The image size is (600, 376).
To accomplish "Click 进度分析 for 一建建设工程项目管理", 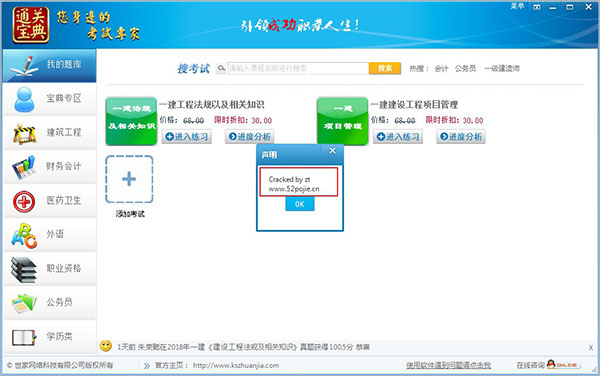I will point(461,137).
